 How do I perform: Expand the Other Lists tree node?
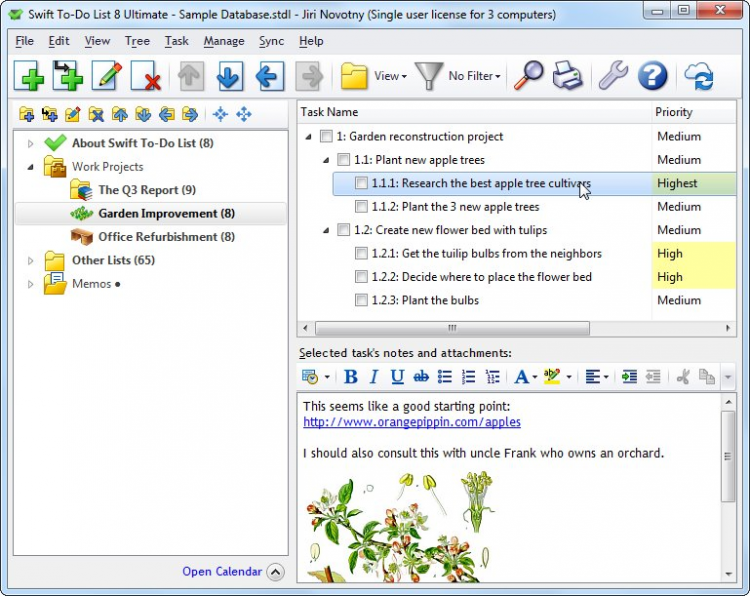click(x=30, y=261)
